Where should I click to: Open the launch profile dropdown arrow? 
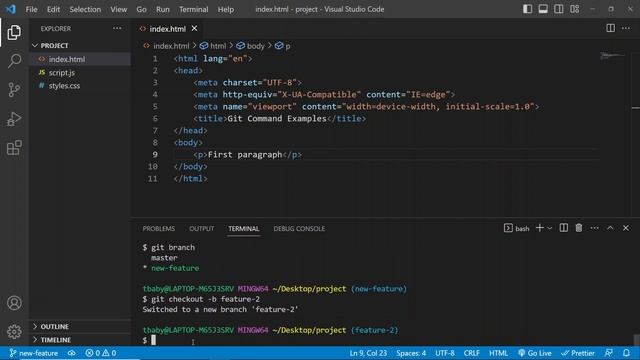(550, 228)
